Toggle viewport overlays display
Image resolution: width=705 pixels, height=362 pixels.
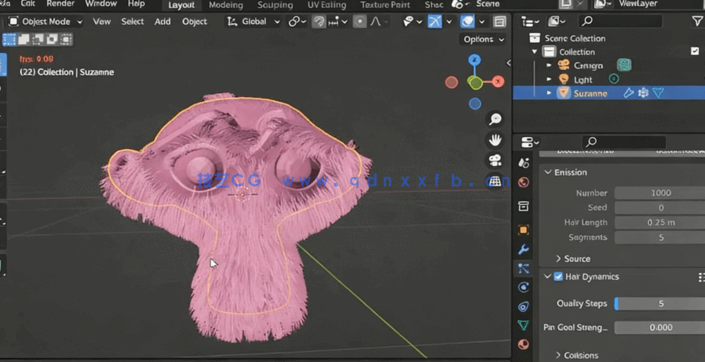468,22
